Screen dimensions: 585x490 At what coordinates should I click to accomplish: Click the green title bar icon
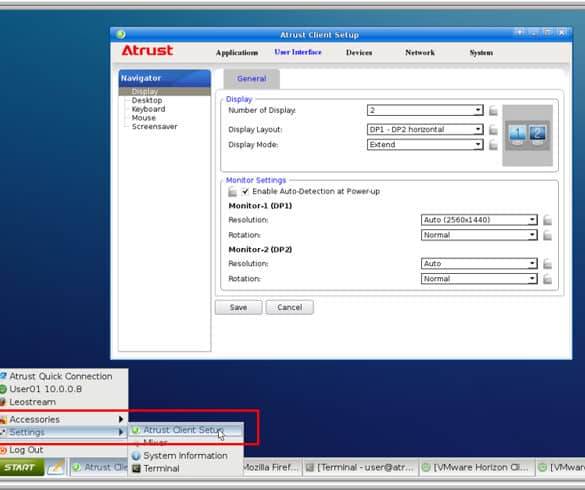[121, 35]
